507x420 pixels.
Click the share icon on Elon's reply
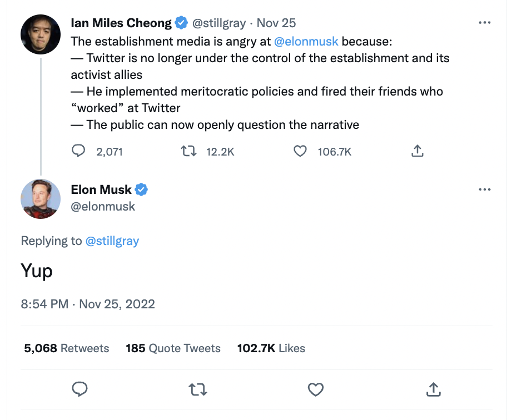coord(433,389)
